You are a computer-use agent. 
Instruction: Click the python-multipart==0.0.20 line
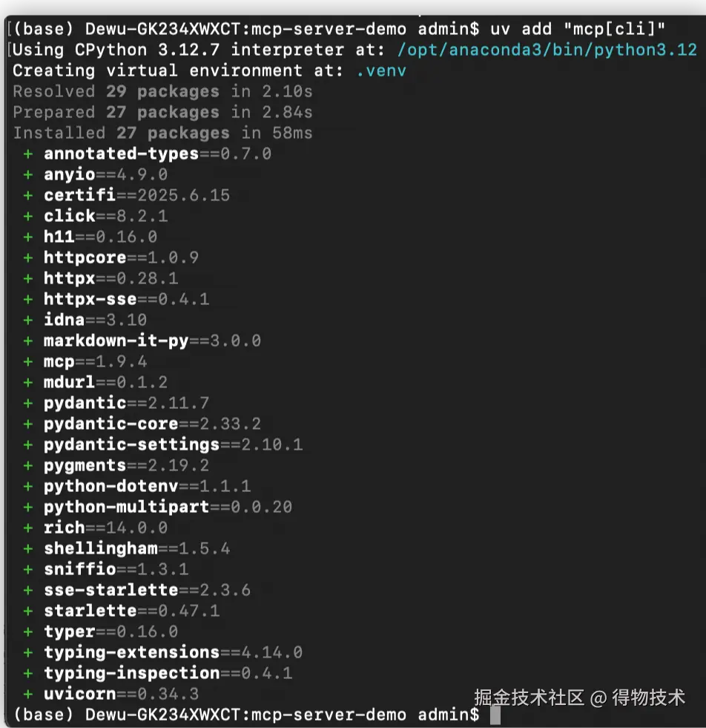click(168, 508)
